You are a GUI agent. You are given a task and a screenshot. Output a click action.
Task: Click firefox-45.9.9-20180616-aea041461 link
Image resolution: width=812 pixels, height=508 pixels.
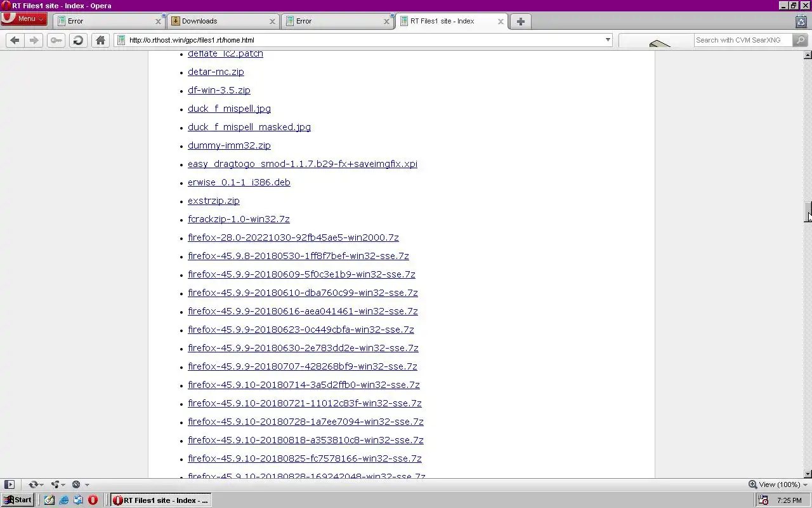[303, 311]
